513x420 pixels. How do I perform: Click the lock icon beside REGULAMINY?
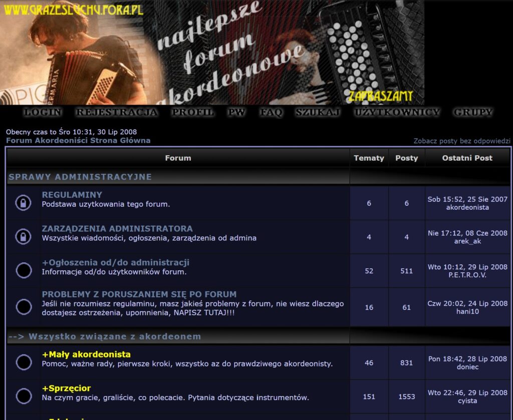(x=23, y=203)
